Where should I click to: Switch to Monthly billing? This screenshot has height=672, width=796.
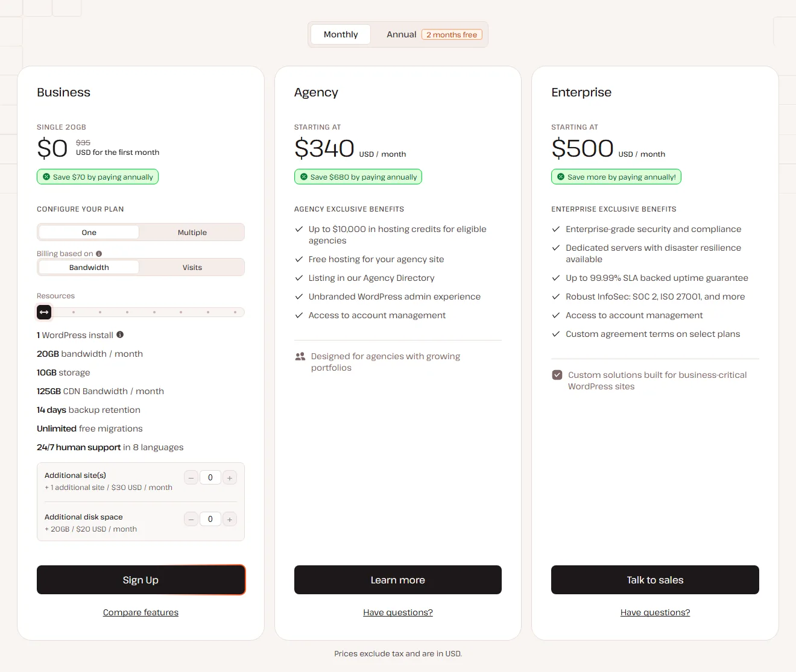point(341,34)
